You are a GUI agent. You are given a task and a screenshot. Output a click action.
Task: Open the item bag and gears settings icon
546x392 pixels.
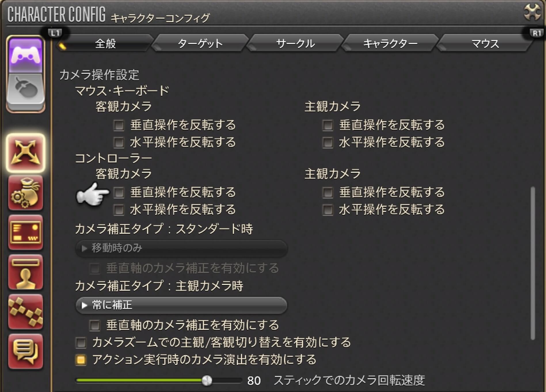26,193
